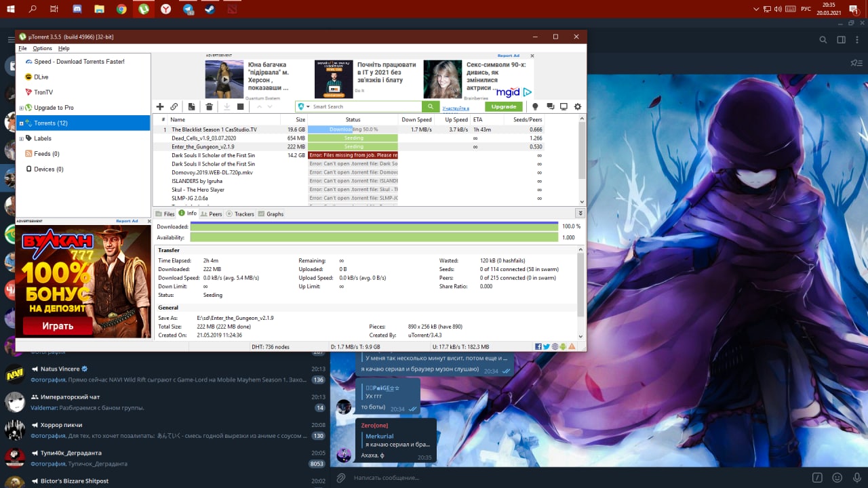
Task: Expand the Labels tree node
Action: coord(22,139)
